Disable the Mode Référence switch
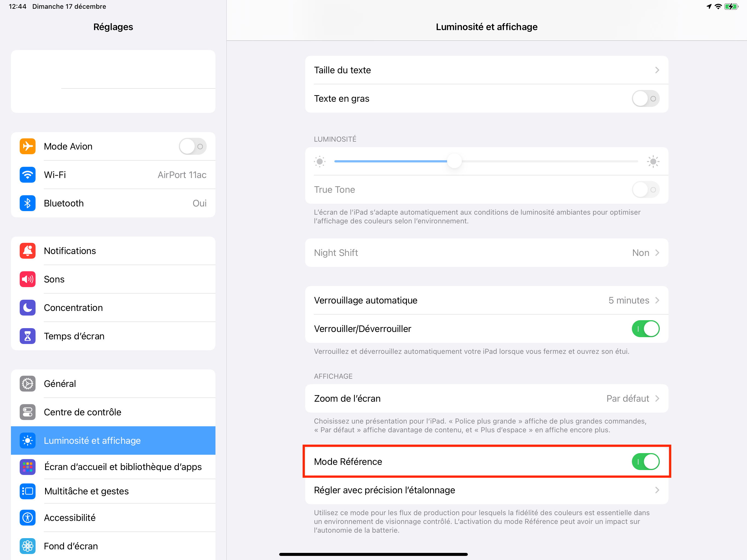The height and width of the screenshot is (560, 747). pos(645,461)
